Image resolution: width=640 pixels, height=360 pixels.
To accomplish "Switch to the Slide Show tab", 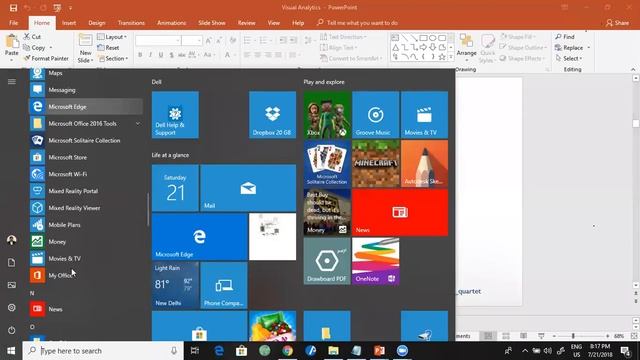I will pyautogui.click(x=212, y=23).
